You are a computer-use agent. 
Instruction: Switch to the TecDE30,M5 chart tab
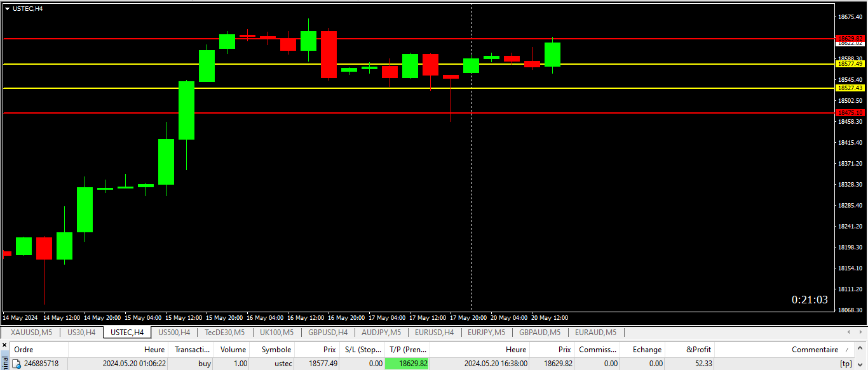pyautogui.click(x=224, y=332)
